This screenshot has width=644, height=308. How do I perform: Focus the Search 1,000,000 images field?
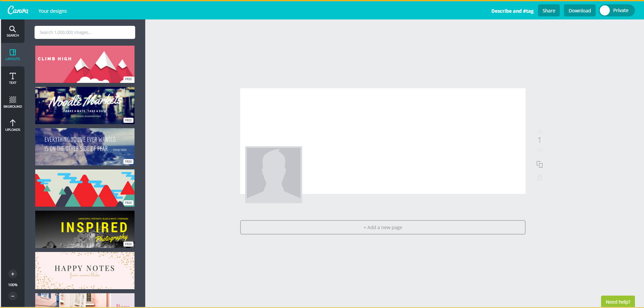click(85, 33)
